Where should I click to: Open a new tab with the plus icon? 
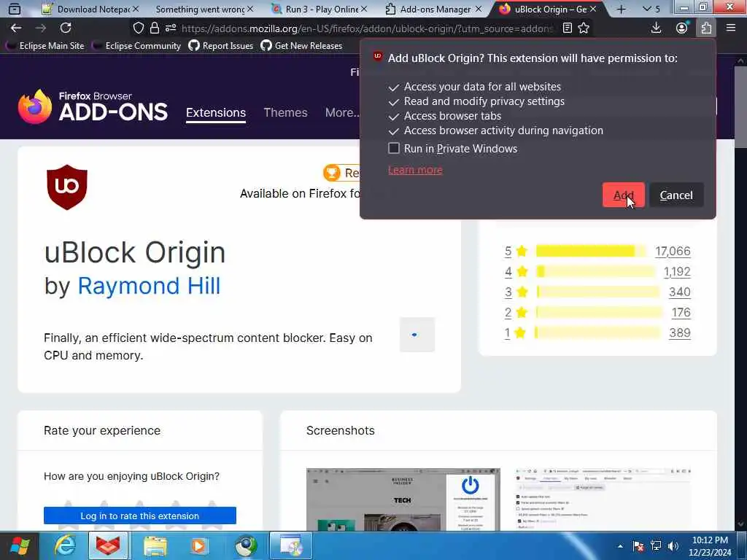tap(621, 9)
